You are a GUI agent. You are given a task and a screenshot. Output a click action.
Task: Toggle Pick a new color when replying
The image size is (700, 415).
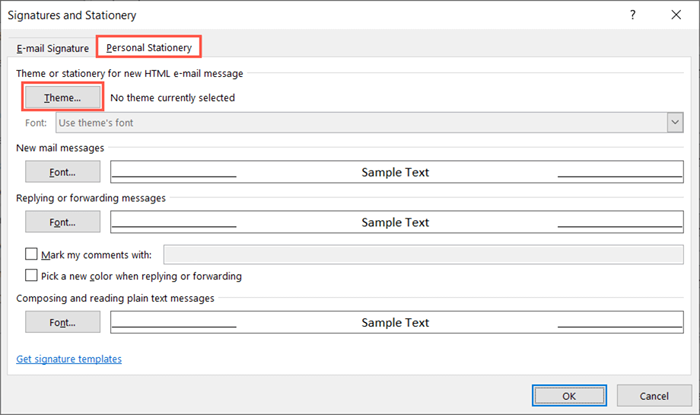coord(31,275)
